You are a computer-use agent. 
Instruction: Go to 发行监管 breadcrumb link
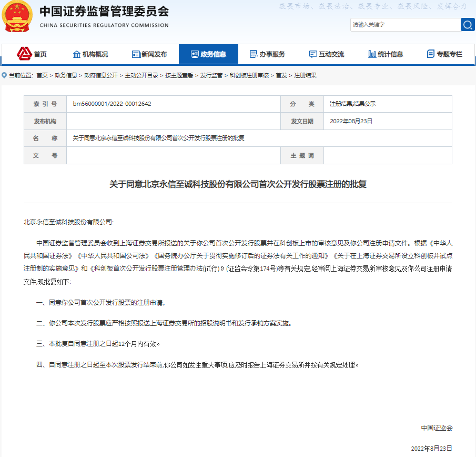coord(211,75)
